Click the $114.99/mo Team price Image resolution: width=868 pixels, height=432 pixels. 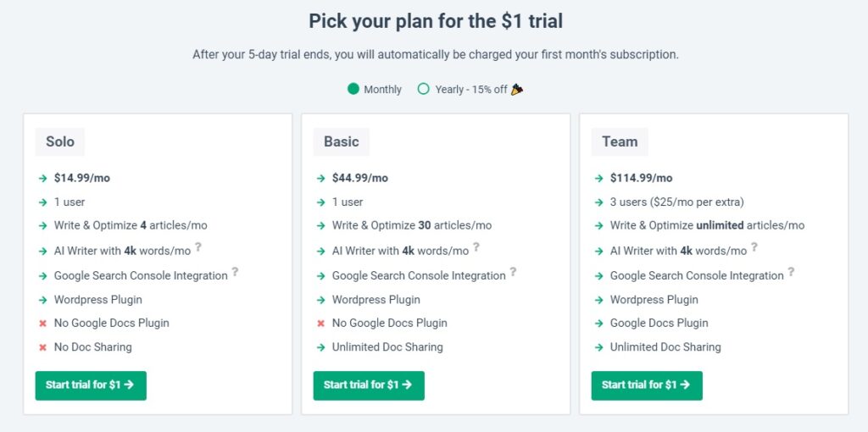(641, 178)
